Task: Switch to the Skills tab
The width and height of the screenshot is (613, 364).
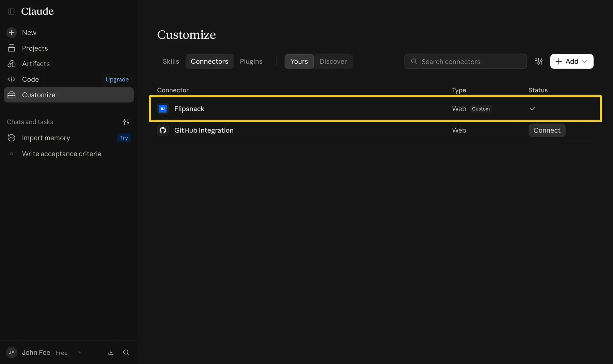Action: tap(171, 61)
